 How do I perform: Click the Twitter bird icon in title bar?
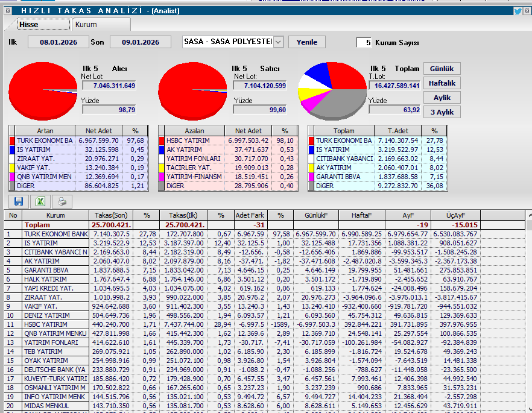(518, 10)
